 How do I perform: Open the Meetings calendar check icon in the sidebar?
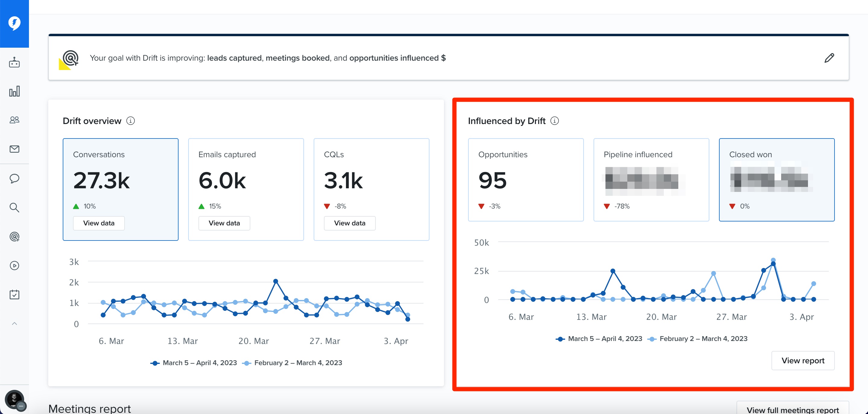[x=14, y=294]
